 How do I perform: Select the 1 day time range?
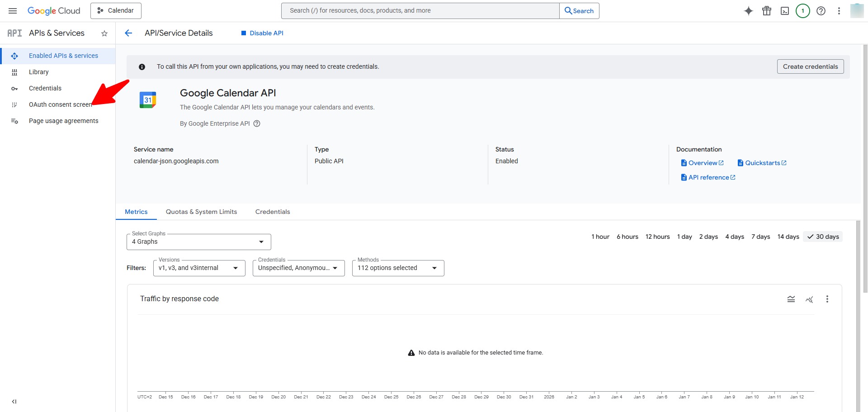(x=684, y=237)
